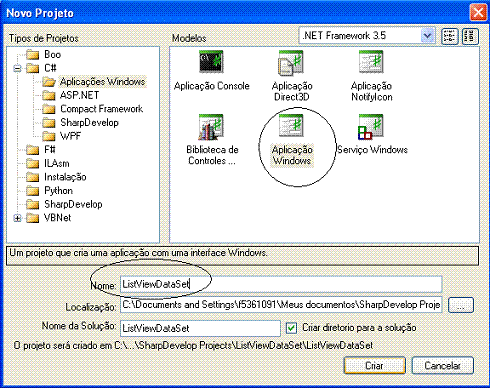Viewport: 490px width, 388px height.
Task: Switch templates to small icons list view
Action: (470, 36)
